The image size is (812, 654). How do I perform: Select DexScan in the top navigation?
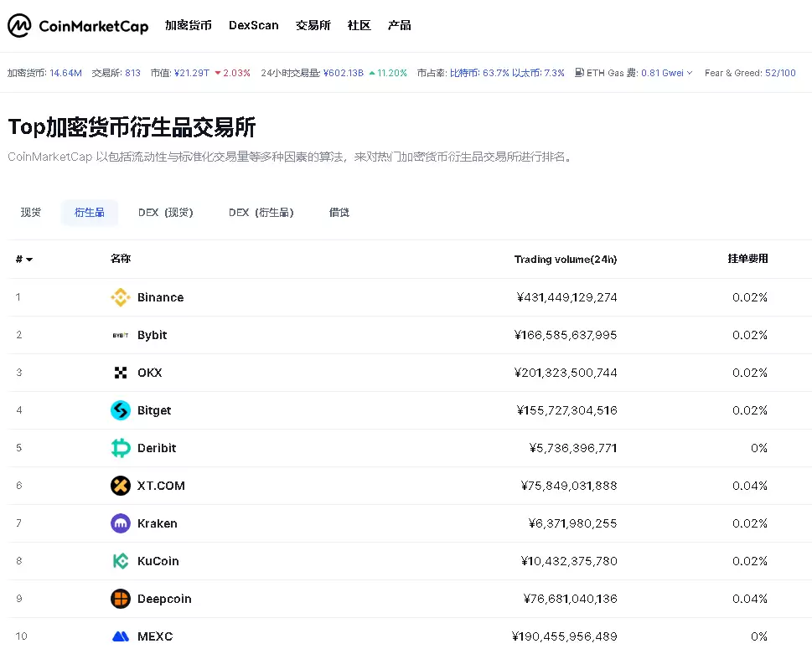[x=253, y=25]
